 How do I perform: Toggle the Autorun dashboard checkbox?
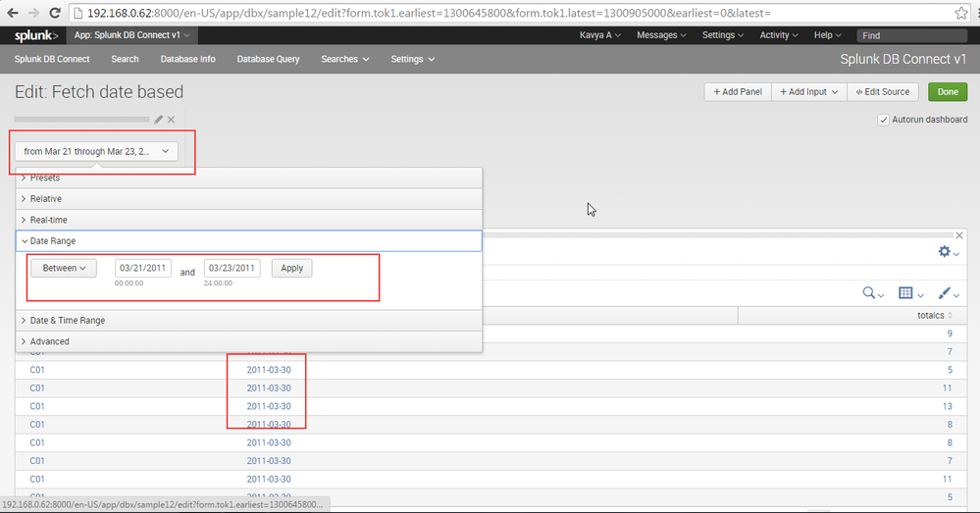coord(884,120)
